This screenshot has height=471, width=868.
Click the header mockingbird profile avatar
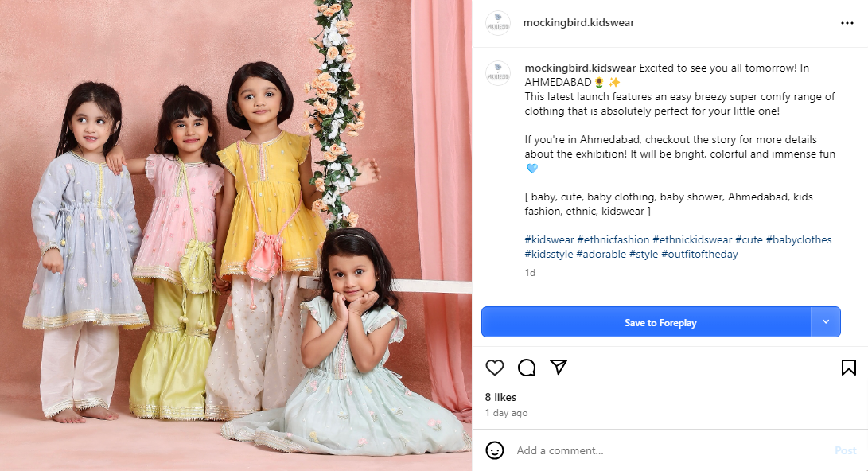498,23
